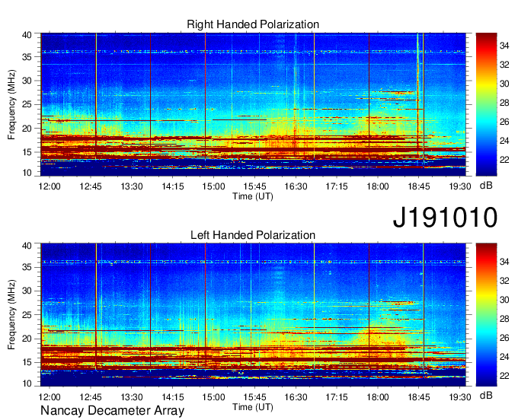This screenshot has width=518, height=420.
Task: Click "Time (UT)" label under Right Handed plot
Action: (x=253, y=196)
